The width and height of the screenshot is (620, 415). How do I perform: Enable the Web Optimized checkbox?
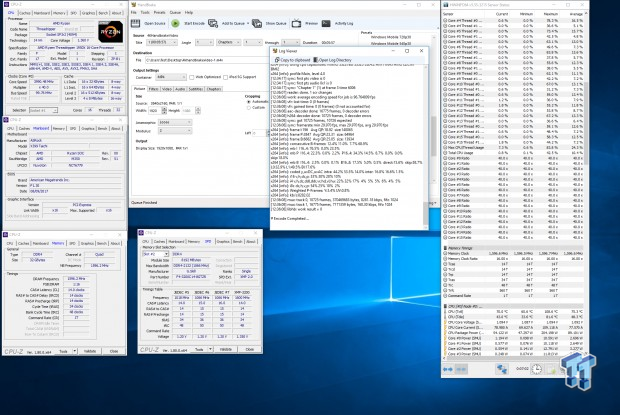[192, 77]
